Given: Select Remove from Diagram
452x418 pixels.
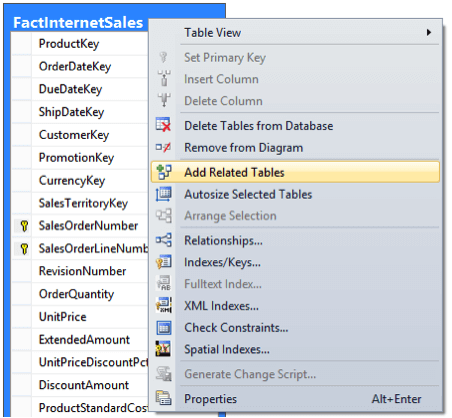Looking at the screenshot, I should click(x=295, y=147).
